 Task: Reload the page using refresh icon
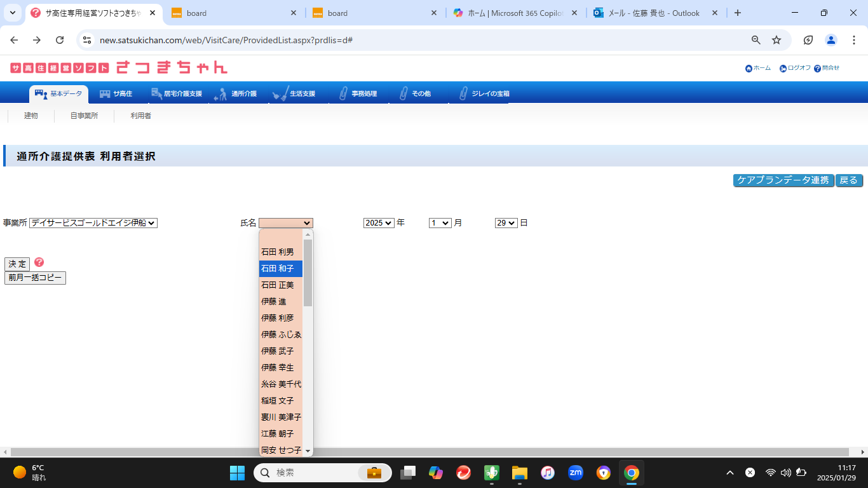(60, 40)
